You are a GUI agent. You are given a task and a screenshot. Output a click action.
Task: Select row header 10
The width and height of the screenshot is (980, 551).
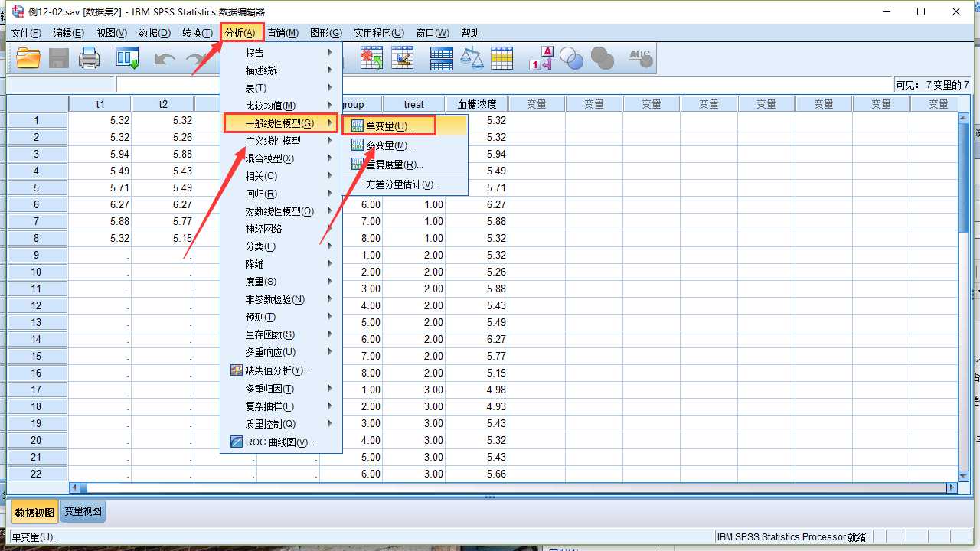coord(37,272)
